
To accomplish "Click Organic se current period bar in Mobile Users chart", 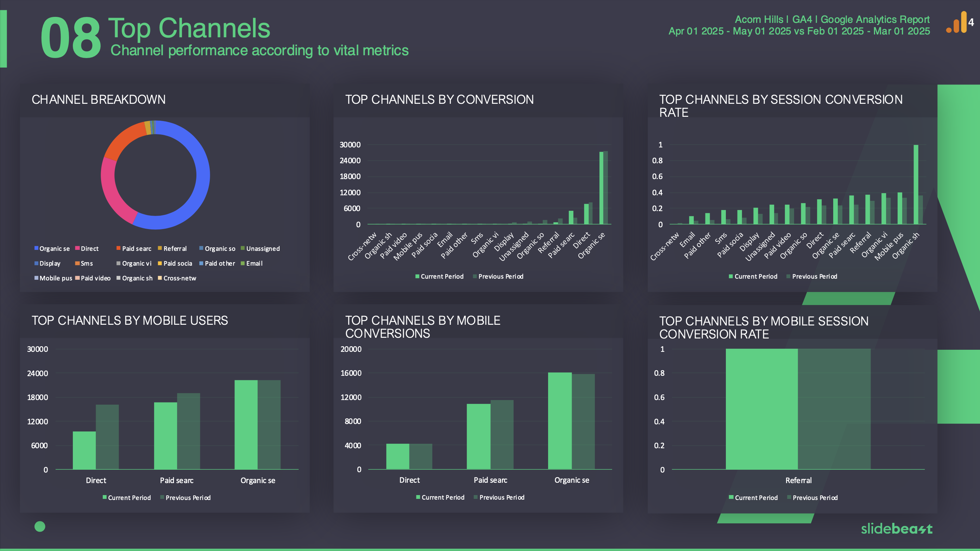I will tap(246, 425).
